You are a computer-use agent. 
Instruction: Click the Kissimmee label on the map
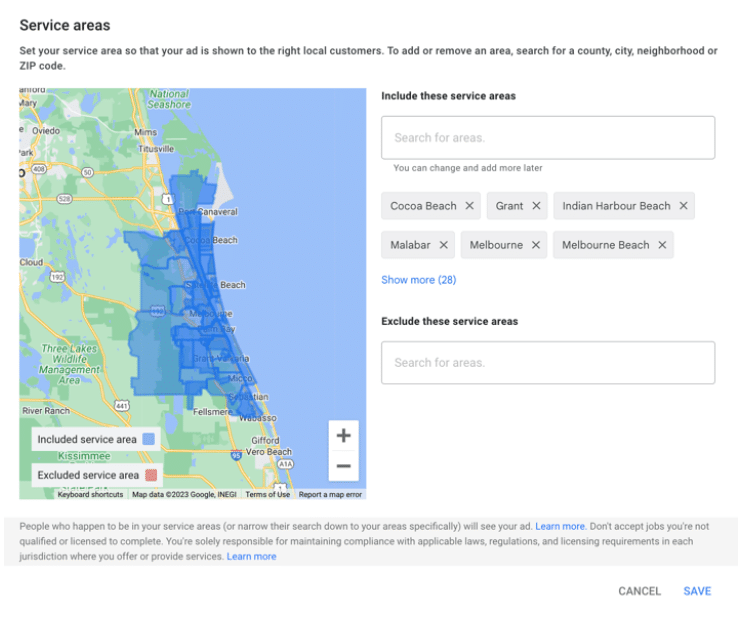coord(84,456)
